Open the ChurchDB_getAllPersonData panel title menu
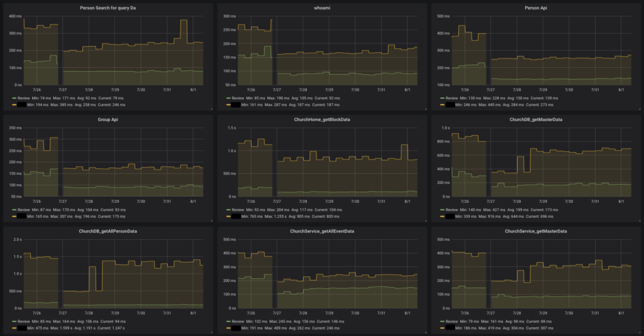 tap(108, 231)
